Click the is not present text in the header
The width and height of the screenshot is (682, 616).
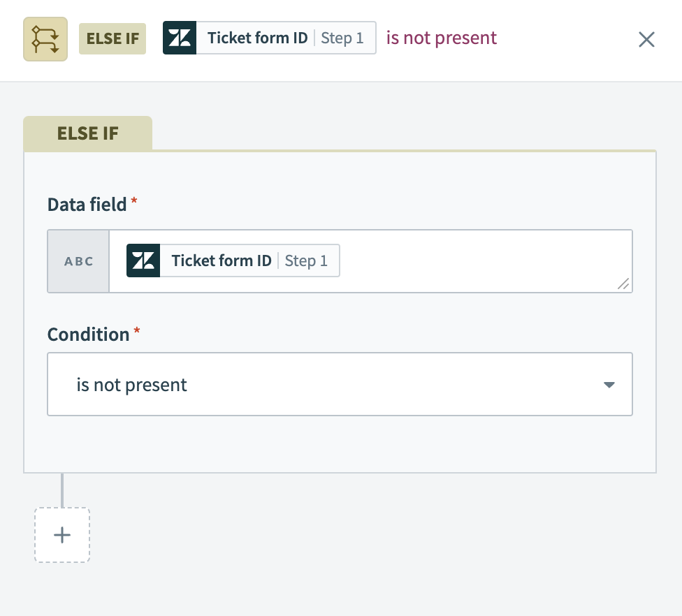(441, 38)
